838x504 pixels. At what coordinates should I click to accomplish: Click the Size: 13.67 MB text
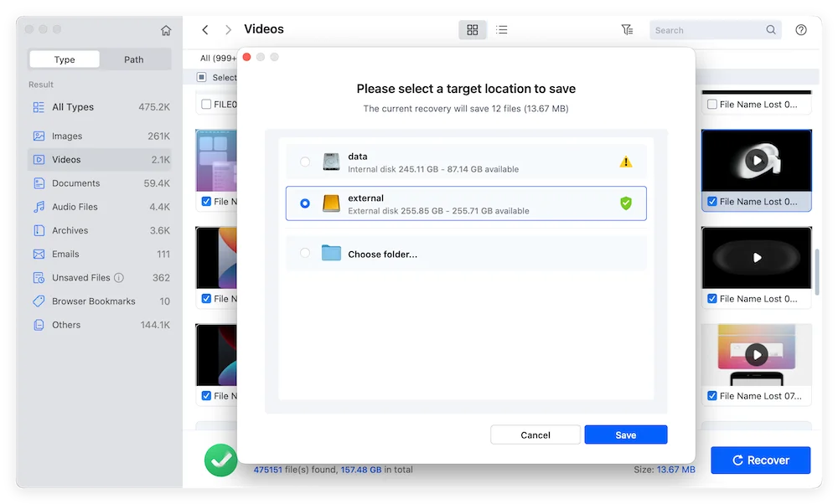[x=665, y=470]
